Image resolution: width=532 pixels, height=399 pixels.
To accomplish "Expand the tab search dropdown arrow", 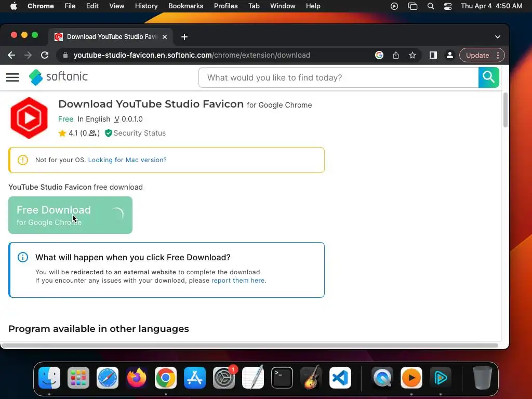I will pos(497,37).
